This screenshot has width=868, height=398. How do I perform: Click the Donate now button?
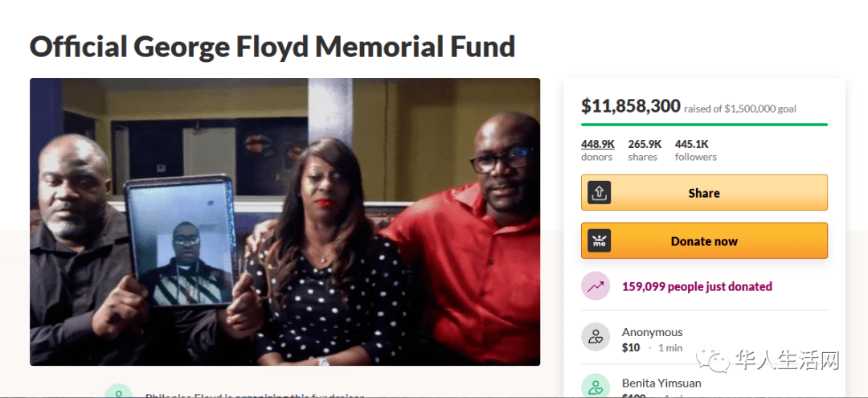point(704,240)
